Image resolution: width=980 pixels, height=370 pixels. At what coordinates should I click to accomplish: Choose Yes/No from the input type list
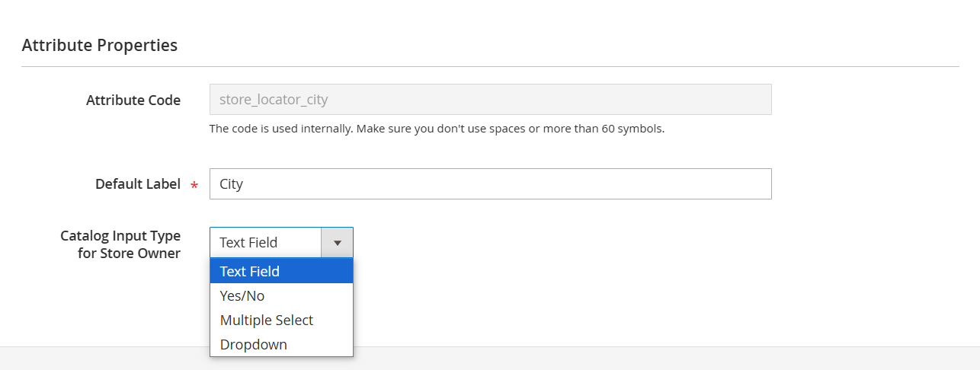[281, 295]
